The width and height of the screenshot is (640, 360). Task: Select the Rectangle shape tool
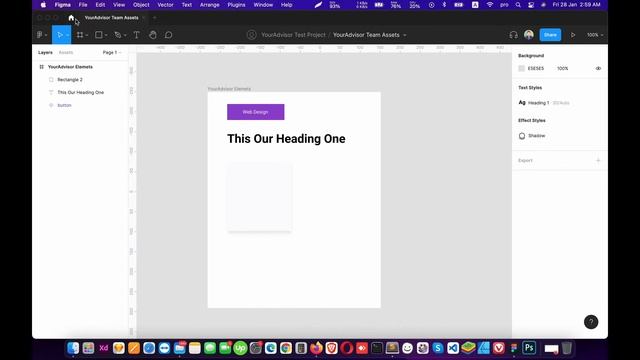98,35
